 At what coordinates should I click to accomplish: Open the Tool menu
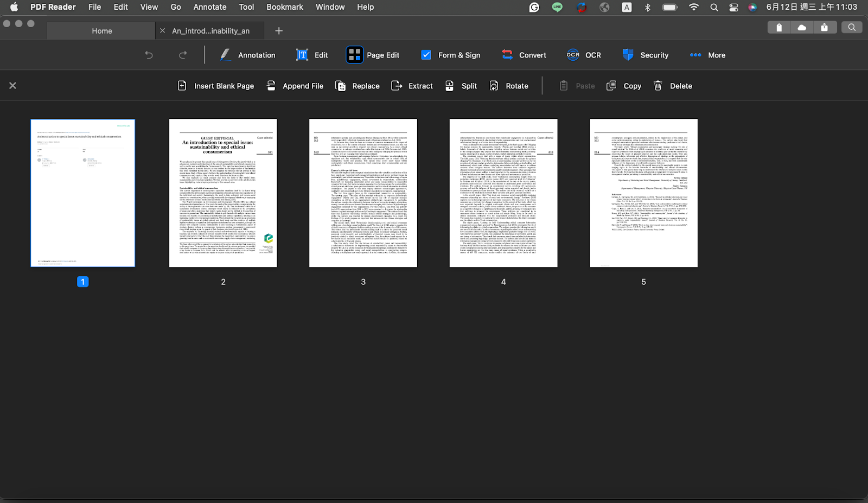246,7
